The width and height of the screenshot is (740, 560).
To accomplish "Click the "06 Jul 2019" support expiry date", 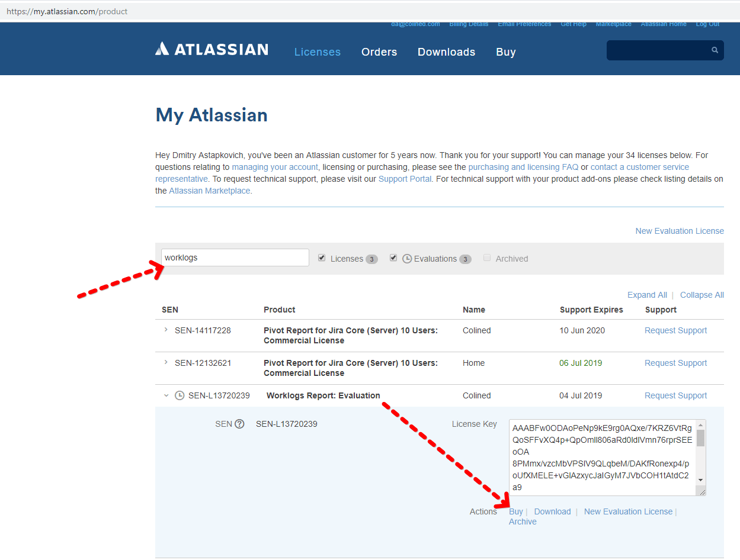I will point(581,363).
